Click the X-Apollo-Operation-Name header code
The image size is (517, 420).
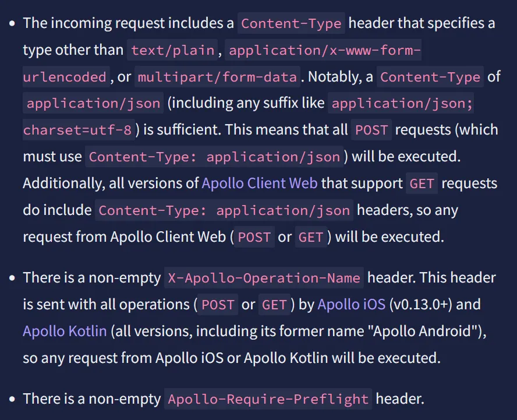tap(264, 278)
